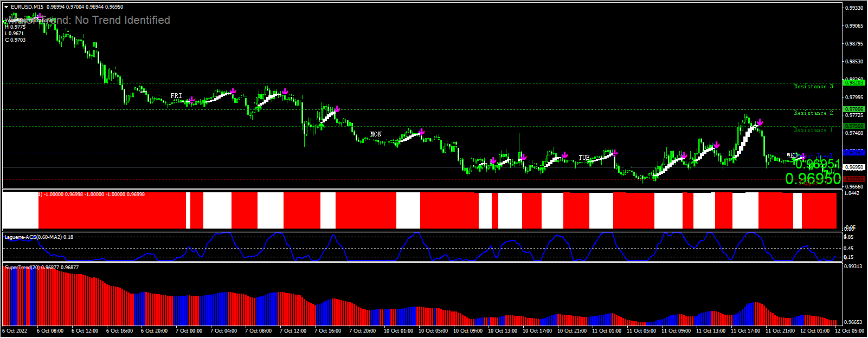Screen dimensions: 868x338
Task: Click the magenta arrow right of TUE label
Action: (x=614, y=153)
